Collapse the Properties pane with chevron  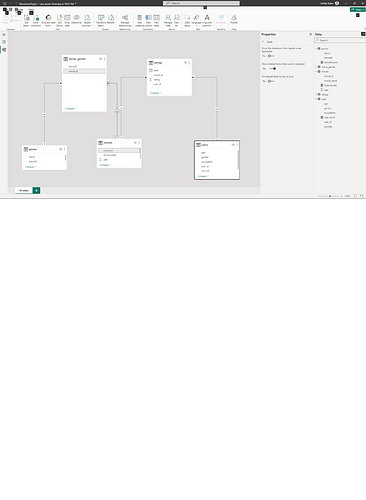[311, 34]
